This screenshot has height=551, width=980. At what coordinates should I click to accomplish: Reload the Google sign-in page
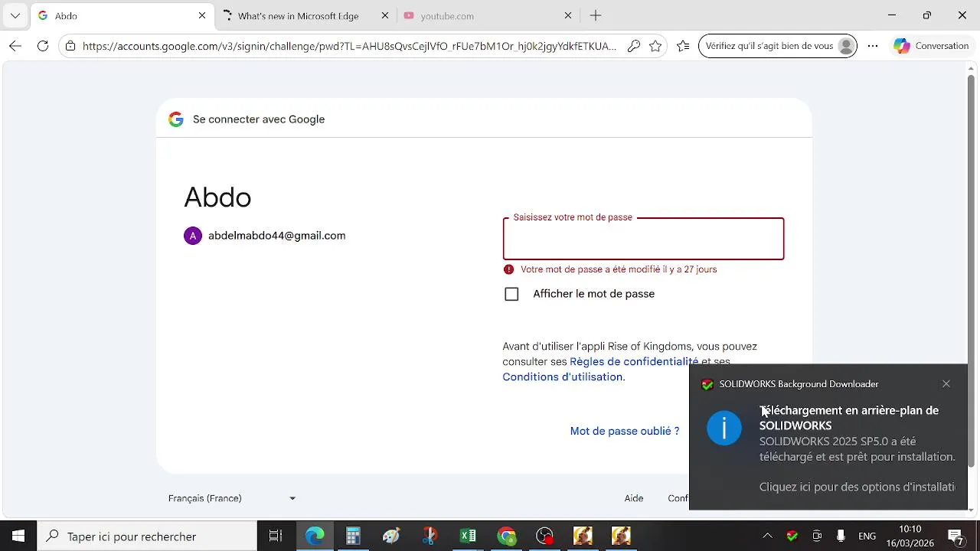pyautogui.click(x=43, y=46)
